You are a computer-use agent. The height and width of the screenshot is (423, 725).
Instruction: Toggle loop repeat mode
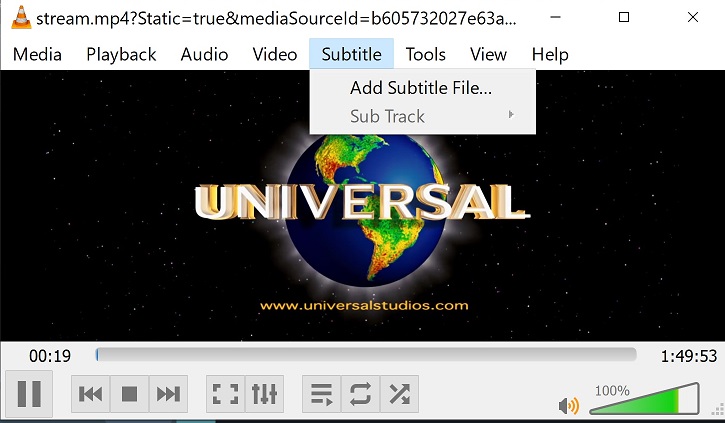[361, 394]
